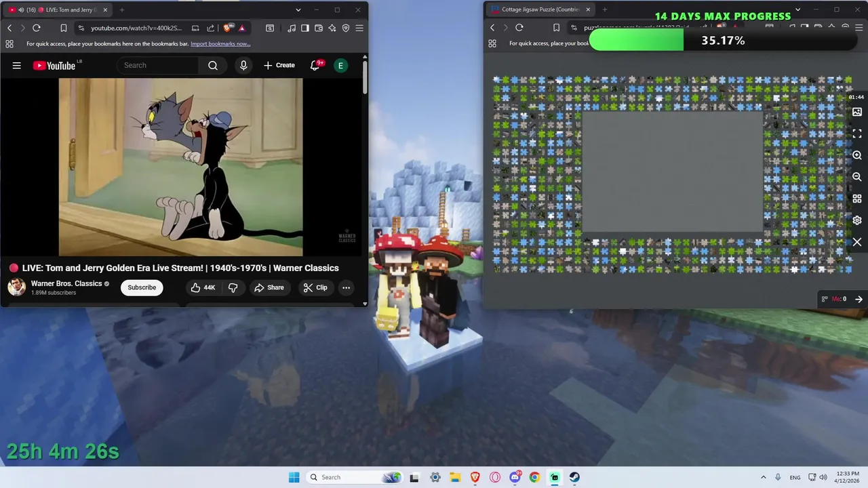Bookmark the YouTube page
The height and width of the screenshot is (488, 868).
[63, 28]
